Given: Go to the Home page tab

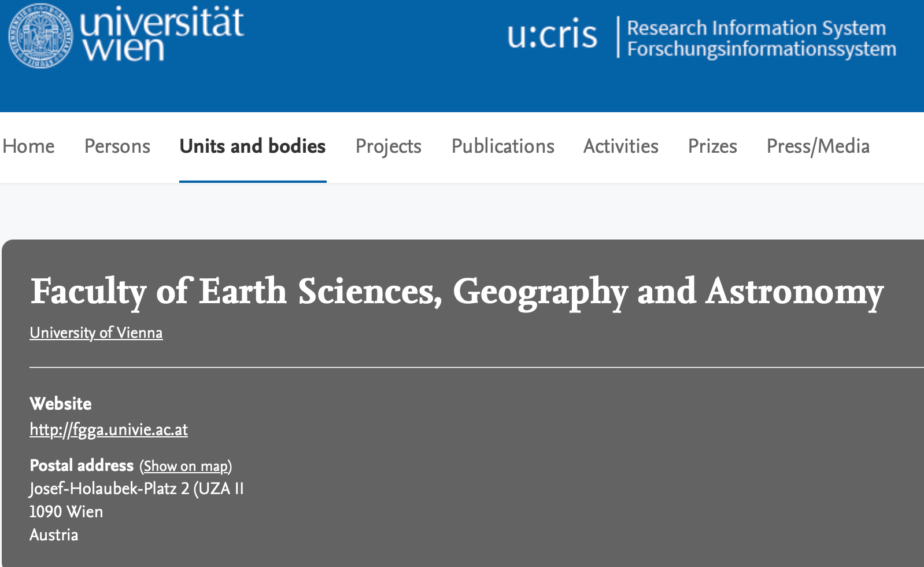Looking at the screenshot, I should (x=28, y=146).
